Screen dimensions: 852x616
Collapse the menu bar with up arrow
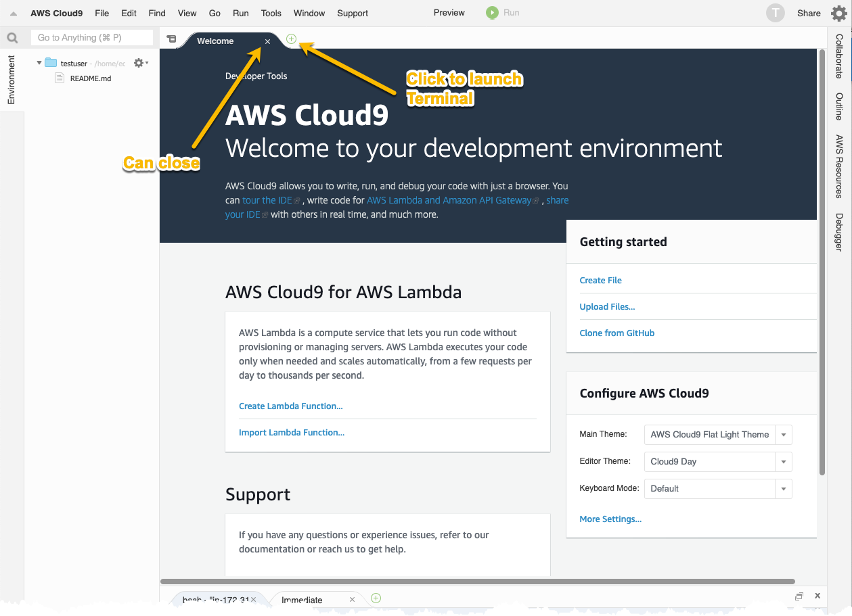tap(13, 14)
